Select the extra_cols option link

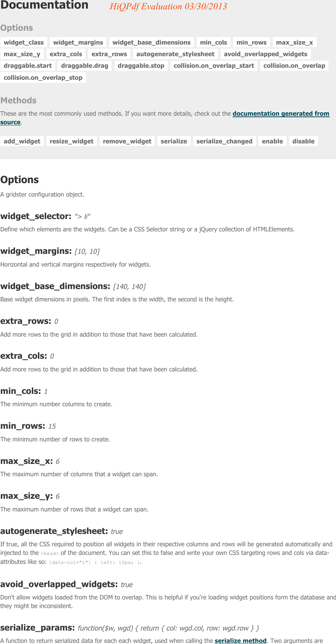(66, 54)
